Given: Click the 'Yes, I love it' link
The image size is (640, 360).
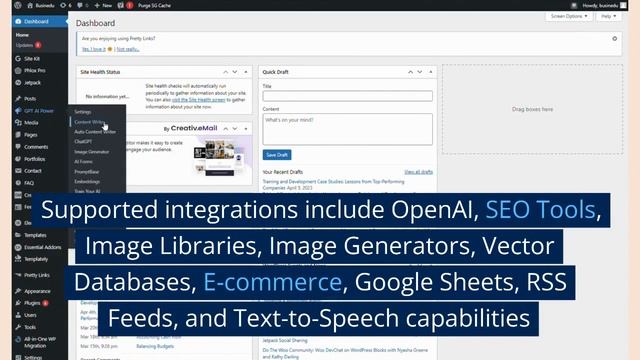Looking at the screenshot, I should (94, 49).
